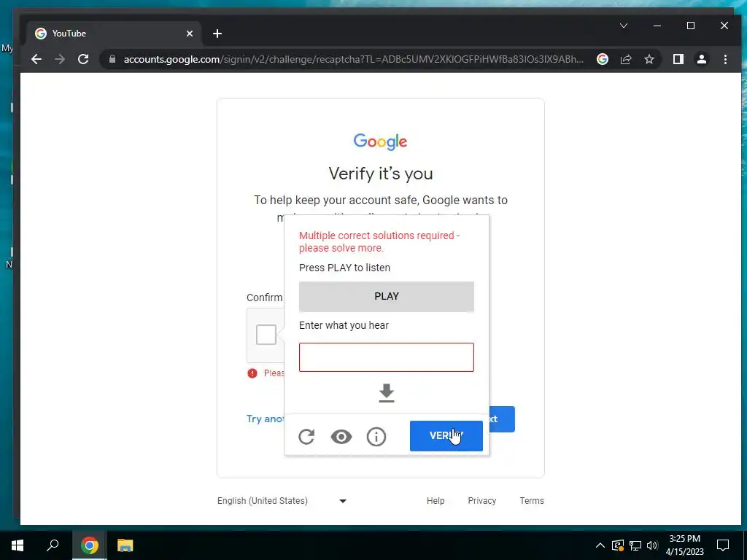Toggle the browser side panel
The width and height of the screenshot is (747, 560).
[678, 59]
